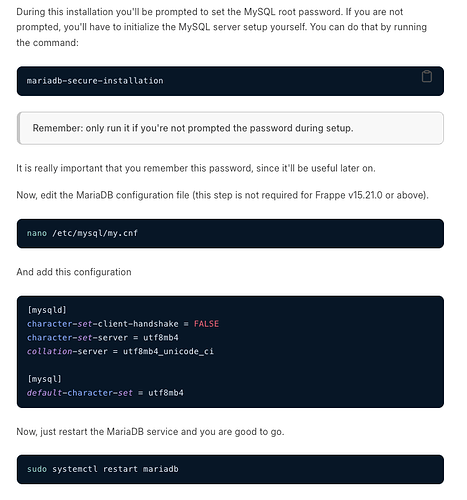Click the paragraph about MySQL root password
Screen dimensions: 467x500
(x=222, y=27)
